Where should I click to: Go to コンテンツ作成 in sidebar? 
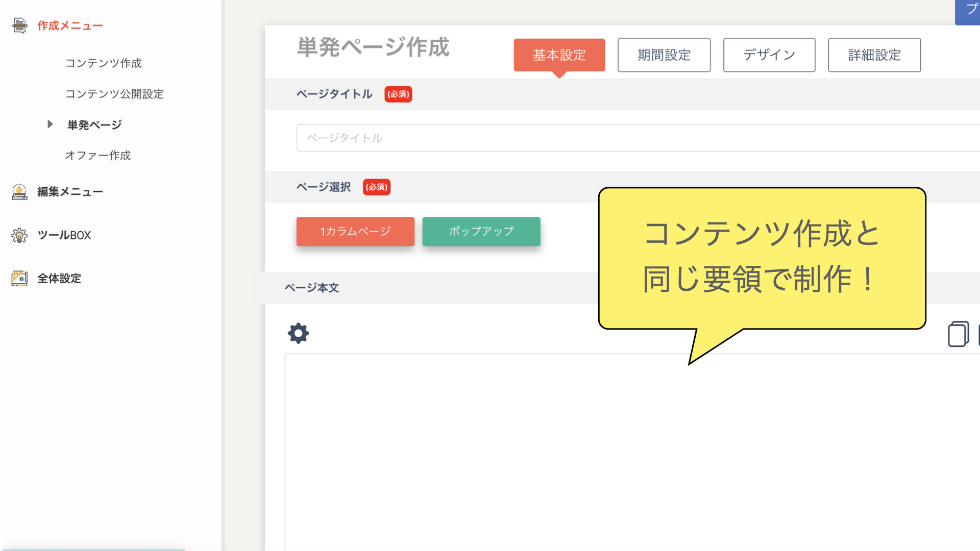pyautogui.click(x=104, y=63)
